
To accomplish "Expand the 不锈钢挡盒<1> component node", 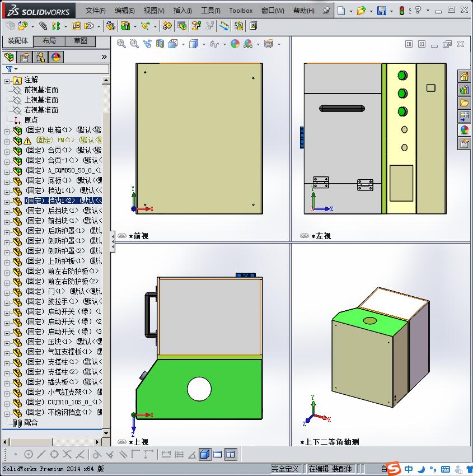I will [7, 414].
